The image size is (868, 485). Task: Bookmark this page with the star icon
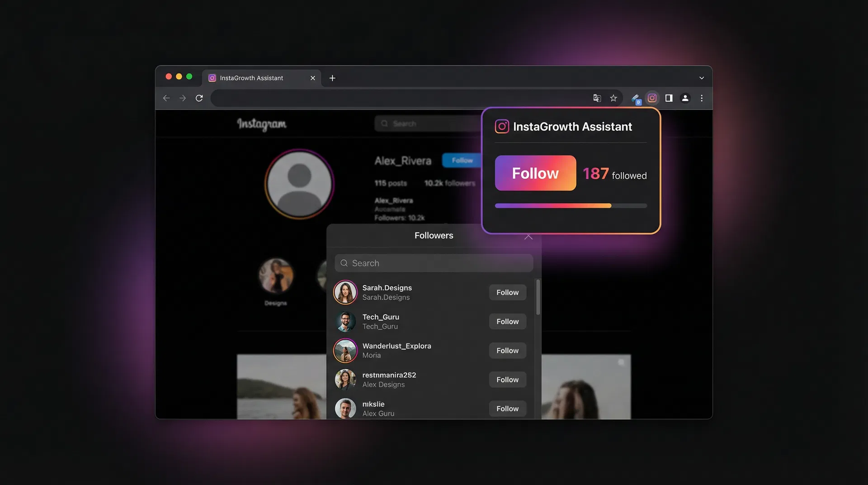(613, 98)
